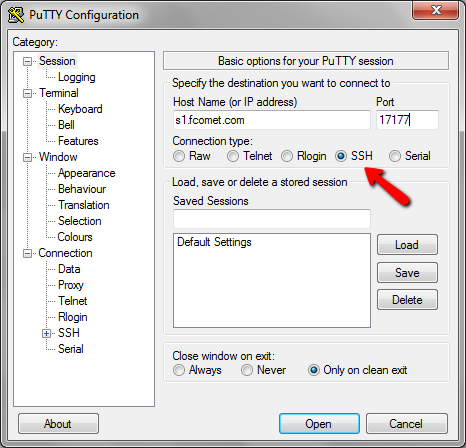The width and height of the screenshot is (466, 448).
Task: Select Default Settings in saved sessions list
Action: coord(214,242)
